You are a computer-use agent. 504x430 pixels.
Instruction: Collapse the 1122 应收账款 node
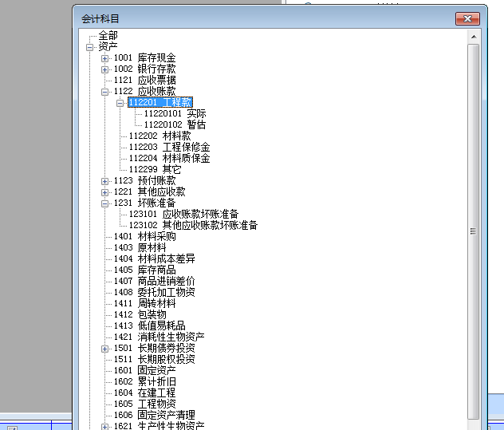pos(104,92)
